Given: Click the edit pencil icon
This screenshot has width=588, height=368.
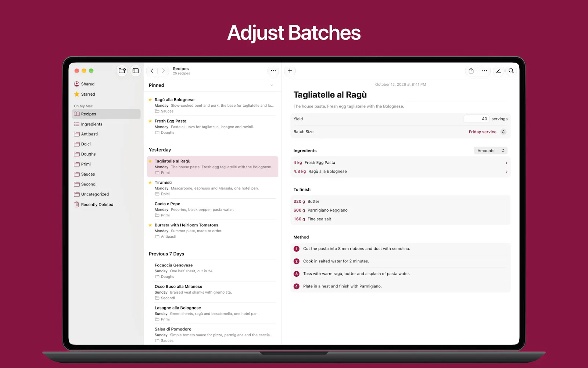Looking at the screenshot, I should [x=498, y=71].
